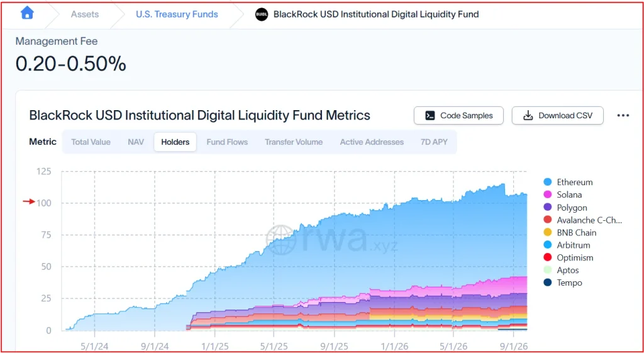
Task: Toggle the Aptos legend entry
Action: point(561,271)
